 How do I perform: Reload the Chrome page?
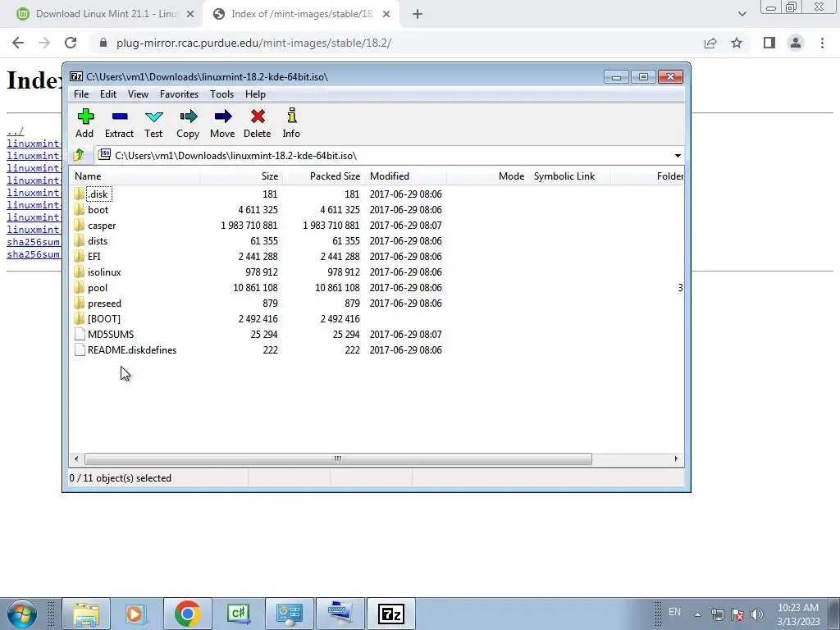pyautogui.click(x=71, y=43)
